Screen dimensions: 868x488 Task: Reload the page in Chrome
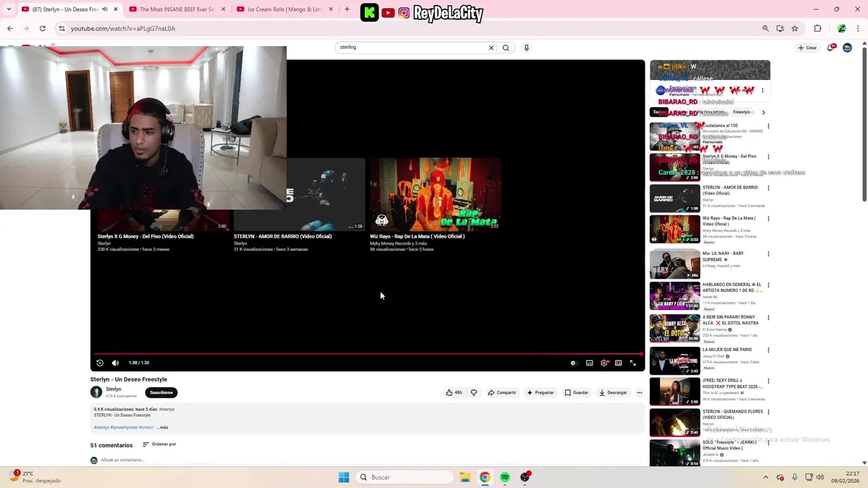(42, 28)
